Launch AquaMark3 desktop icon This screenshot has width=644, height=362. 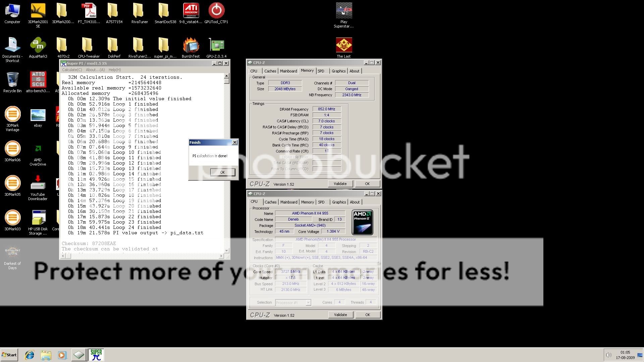pyautogui.click(x=38, y=48)
